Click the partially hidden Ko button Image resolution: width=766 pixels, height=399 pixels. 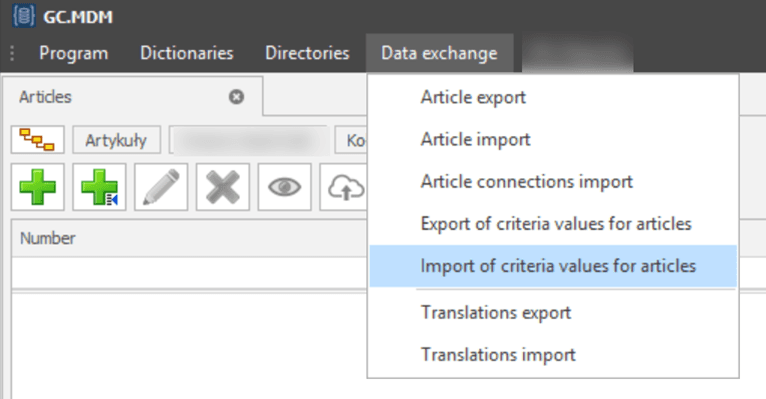(351, 140)
